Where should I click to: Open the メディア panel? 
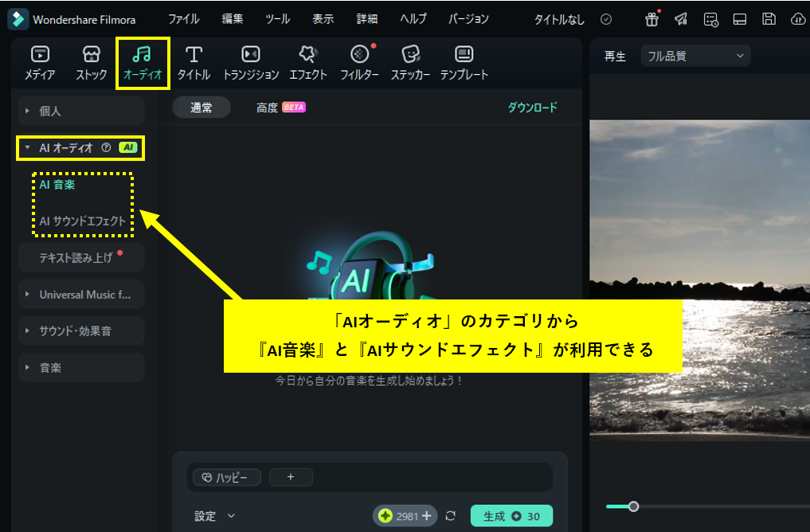(40, 62)
